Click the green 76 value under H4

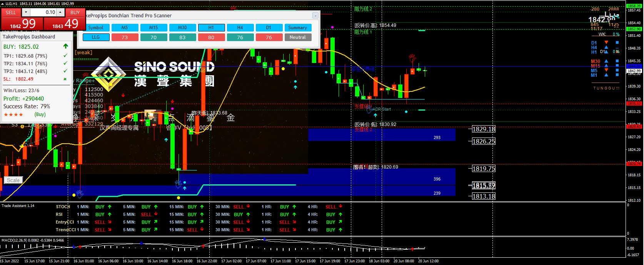click(x=240, y=37)
